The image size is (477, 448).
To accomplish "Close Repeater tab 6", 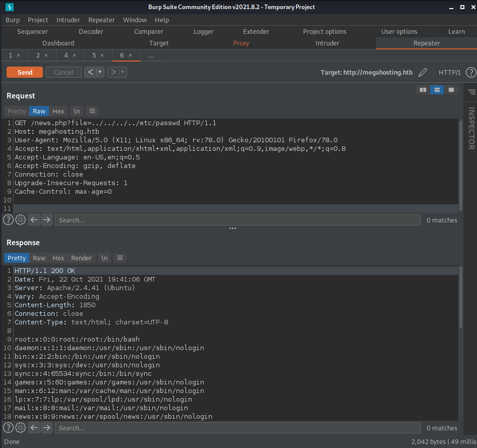I will point(130,55).
